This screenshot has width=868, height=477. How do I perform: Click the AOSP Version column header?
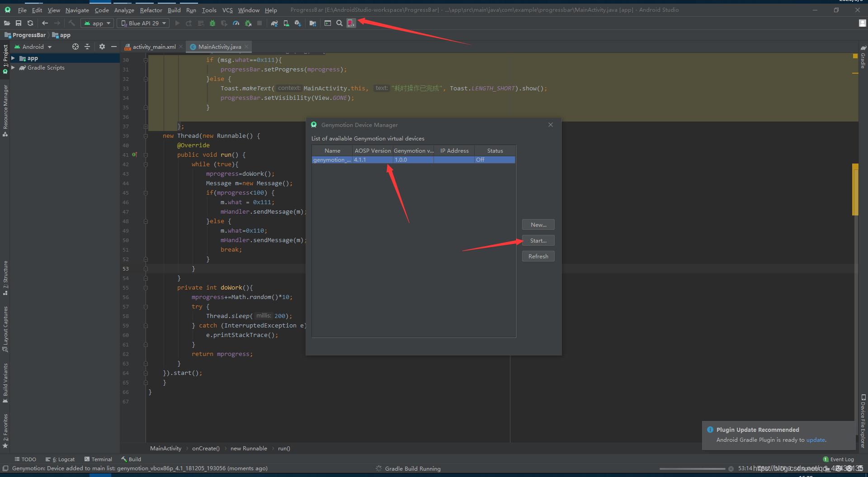373,150
